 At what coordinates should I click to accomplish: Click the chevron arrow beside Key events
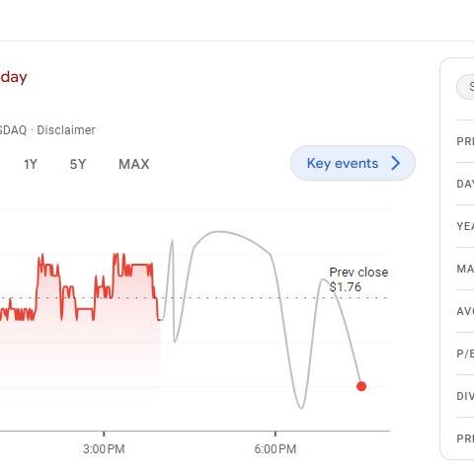coord(395,163)
